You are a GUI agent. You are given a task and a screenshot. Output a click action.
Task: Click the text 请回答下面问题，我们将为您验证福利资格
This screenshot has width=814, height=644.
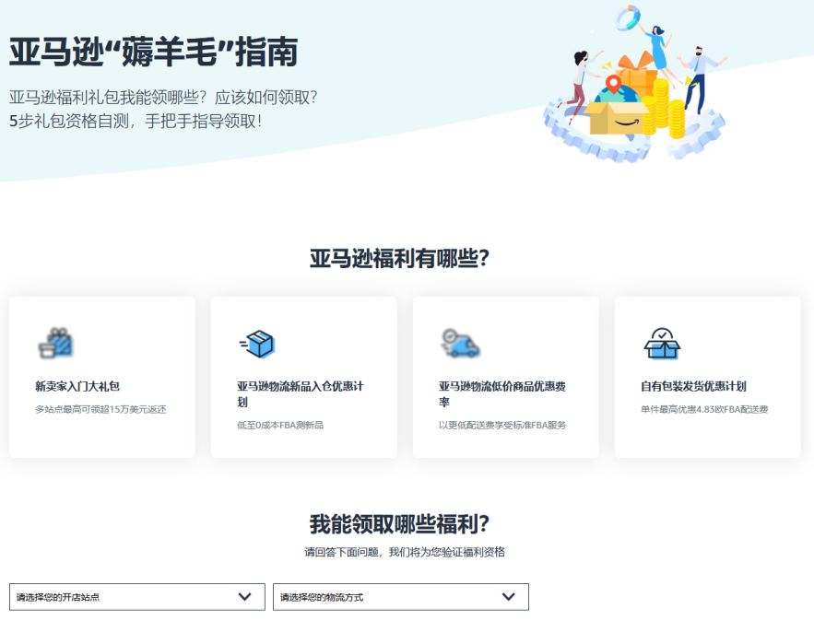(x=405, y=552)
